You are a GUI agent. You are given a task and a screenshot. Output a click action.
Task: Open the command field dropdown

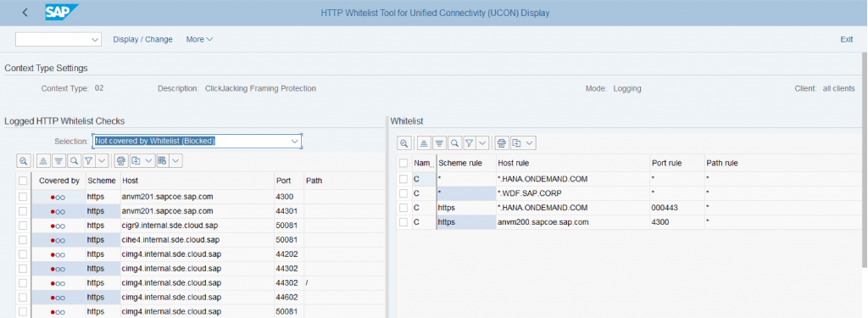(95, 39)
